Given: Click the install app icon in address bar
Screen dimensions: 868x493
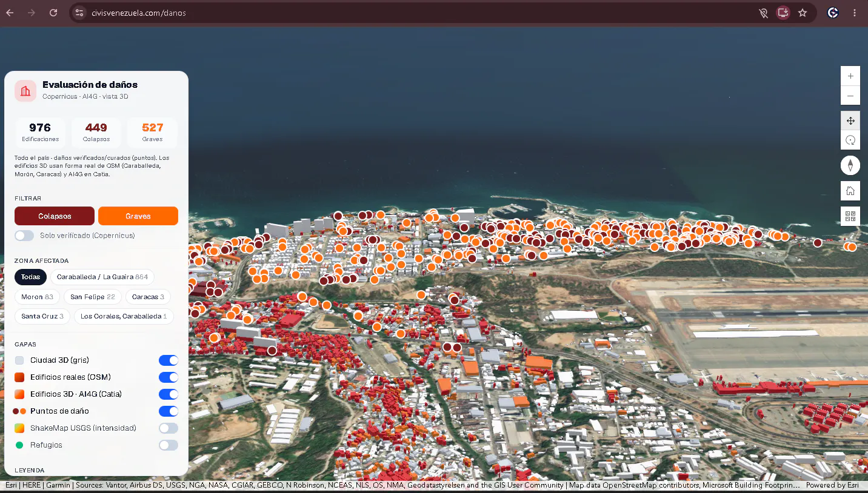Looking at the screenshot, I should 783,13.
